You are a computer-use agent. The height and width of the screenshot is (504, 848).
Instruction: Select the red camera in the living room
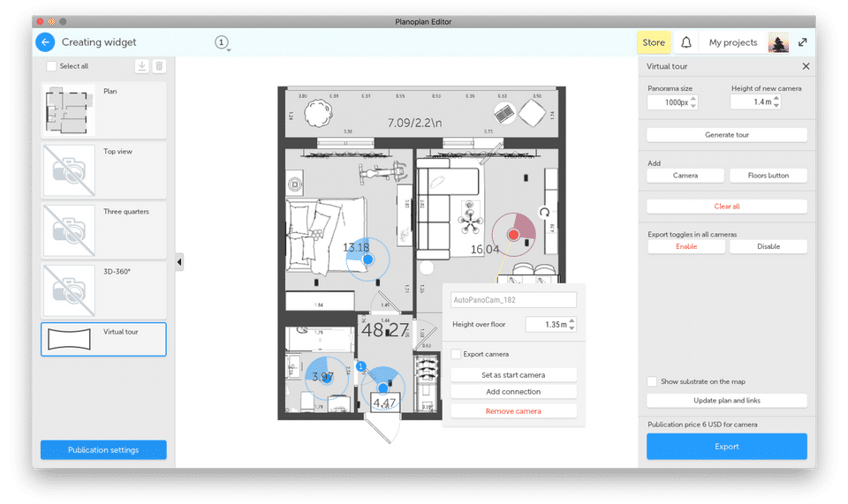[513, 235]
